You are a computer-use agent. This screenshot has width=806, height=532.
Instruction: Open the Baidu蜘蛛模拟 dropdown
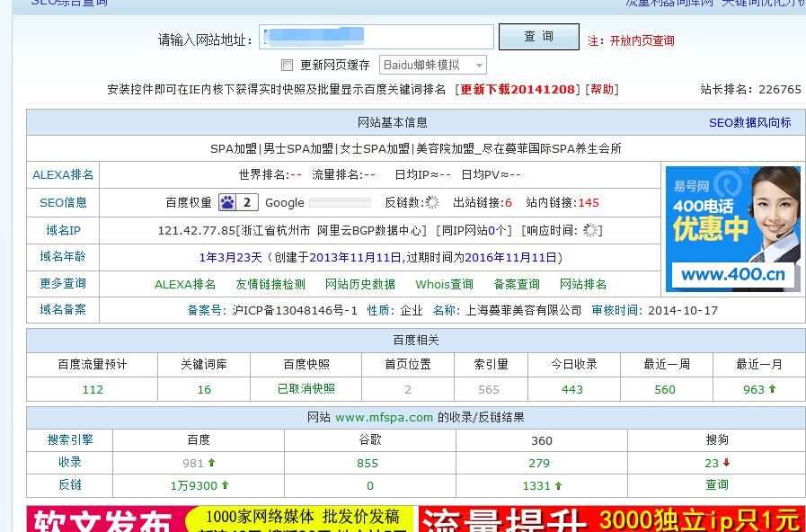[x=433, y=66]
